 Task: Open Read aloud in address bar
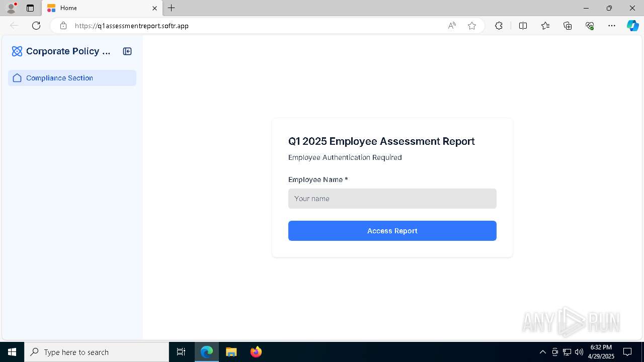[452, 26]
